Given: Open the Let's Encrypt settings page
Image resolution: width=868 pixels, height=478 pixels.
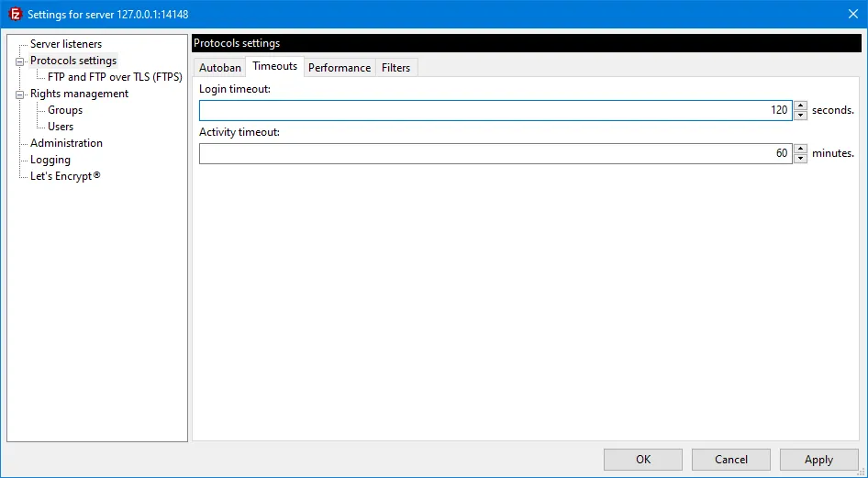Looking at the screenshot, I should (x=64, y=176).
